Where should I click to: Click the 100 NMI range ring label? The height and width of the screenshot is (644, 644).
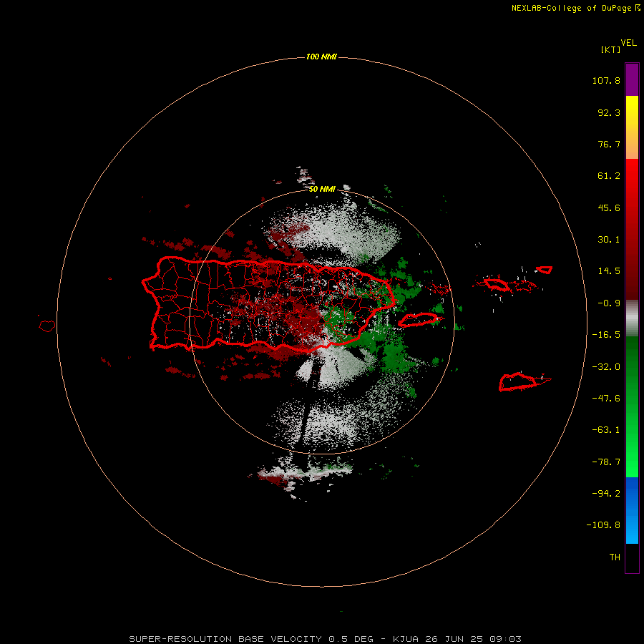tap(321, 57)
